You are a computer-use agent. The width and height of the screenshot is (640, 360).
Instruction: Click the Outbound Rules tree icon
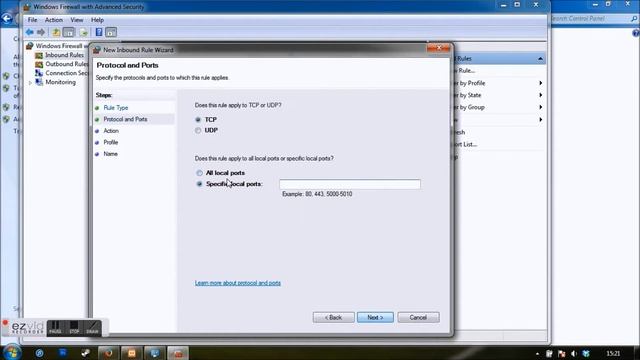(x=39, y=64)
